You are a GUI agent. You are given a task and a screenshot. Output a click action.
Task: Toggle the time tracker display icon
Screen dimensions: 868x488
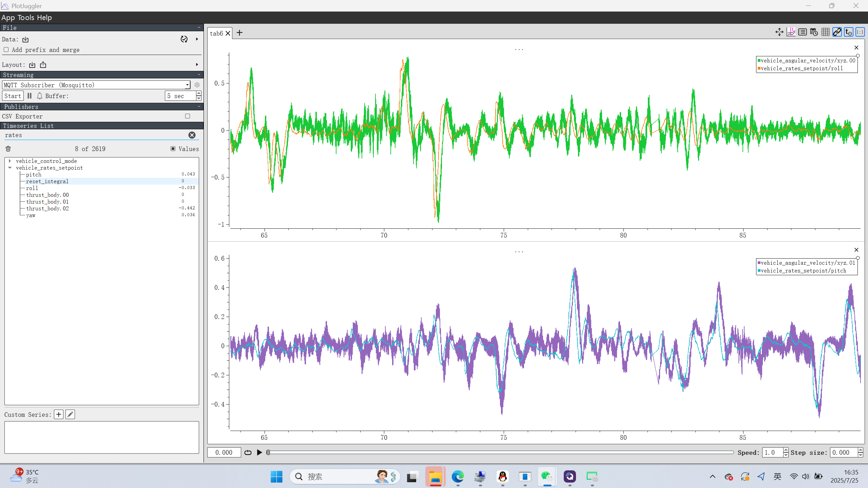(791, 32)
